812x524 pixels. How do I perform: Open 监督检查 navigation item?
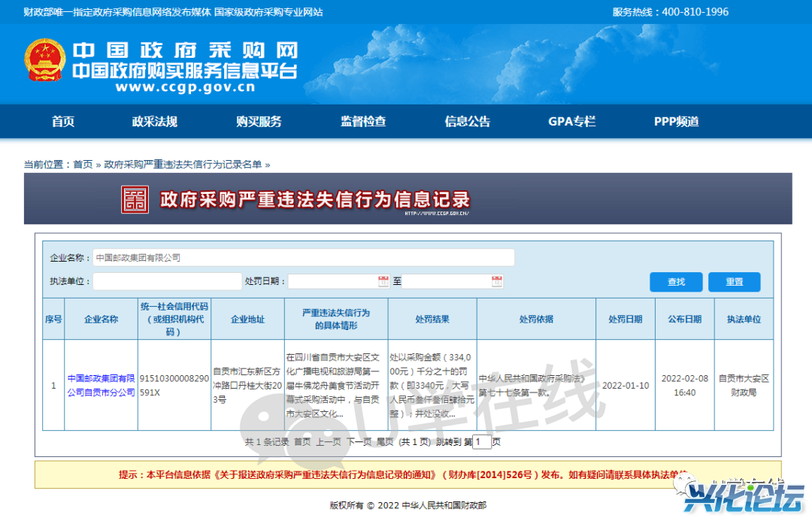coord(363,121)
